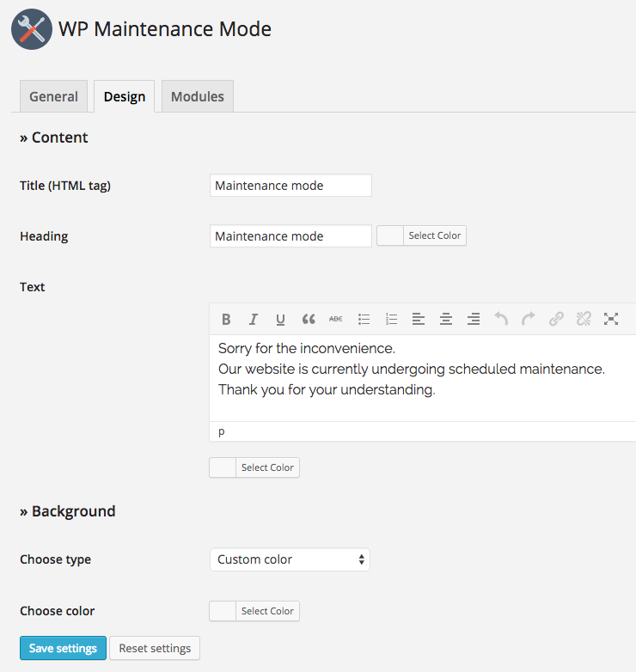Undo last edit in editor
The image size is (636, 672).
pos(501,319)
